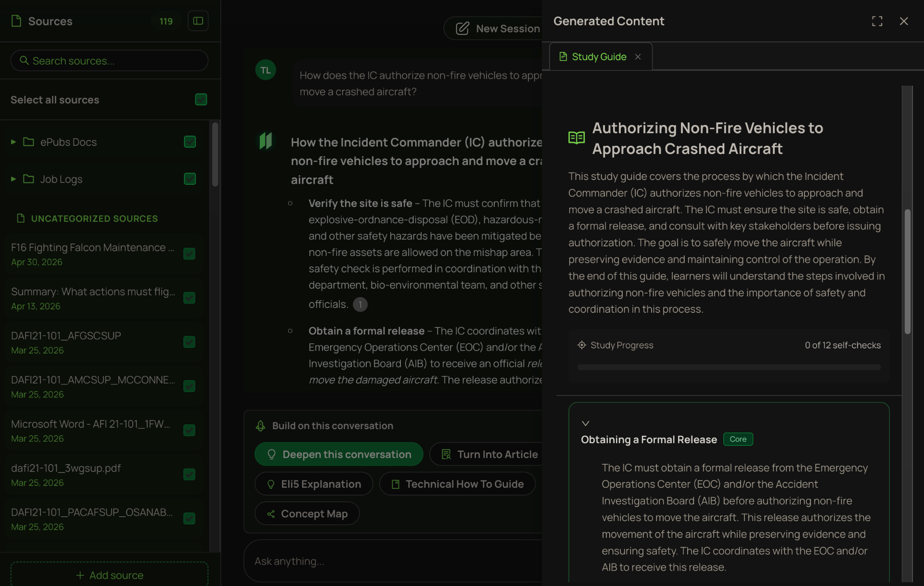This screenshot has height=586, width=924.
Task: Click the search magnifier icon
Action: click(24, 61)
